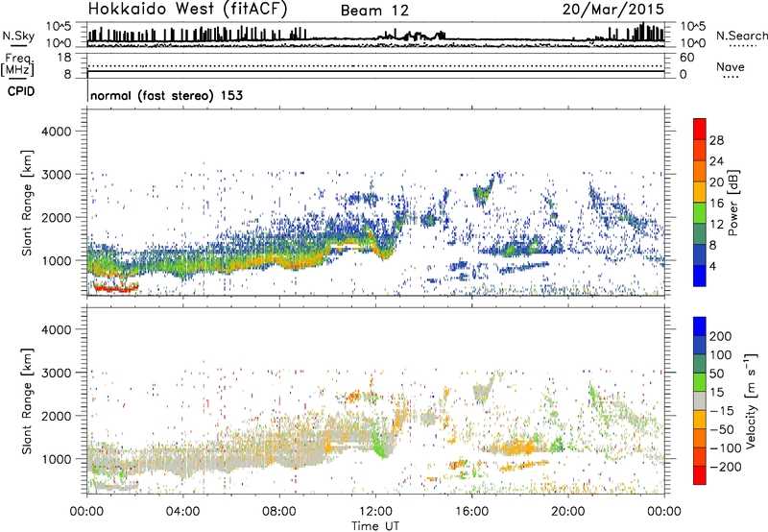Click the blue top of Velocity color bar
The height and width of the screenshot is (532, 768).
pos(700,326)
